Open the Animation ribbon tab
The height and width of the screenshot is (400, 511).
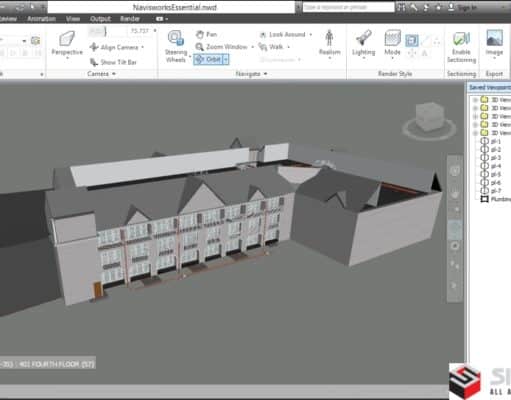pos(41,19)
